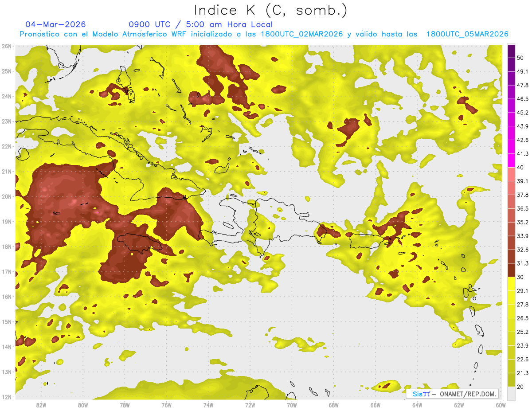
Task: Click the dark purple color bar segment at 50
Action: (511, 51)
